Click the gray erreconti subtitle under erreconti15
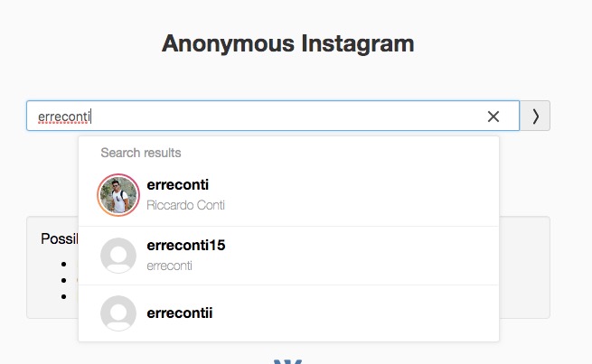Viewport: 592px width, 364px height. 169,266
